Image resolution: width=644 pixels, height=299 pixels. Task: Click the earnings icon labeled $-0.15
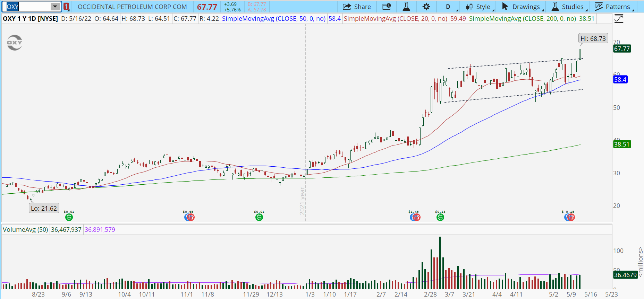point(569,217)
